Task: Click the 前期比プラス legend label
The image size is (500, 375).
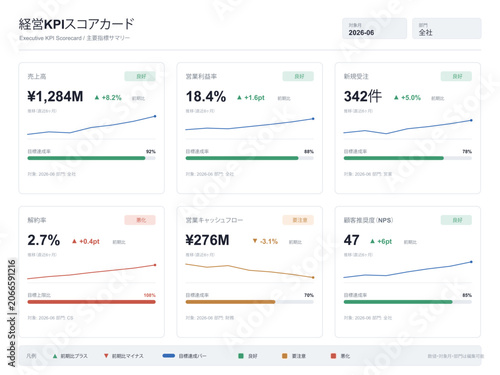Action: pyautogui.click(x=74, y=356)
